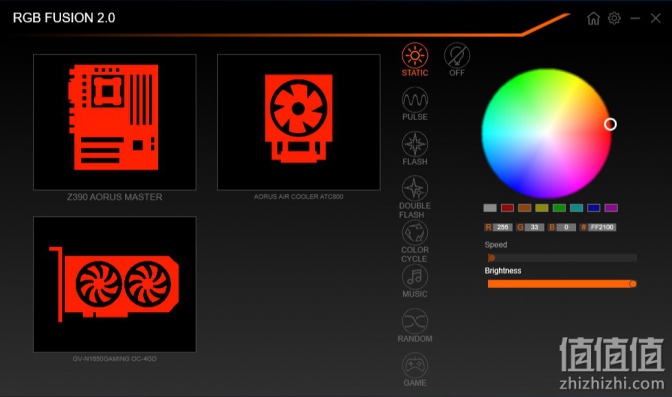Choose the GV-N1650GAMING OC-4GD graphics card

[x=115, y=284]
